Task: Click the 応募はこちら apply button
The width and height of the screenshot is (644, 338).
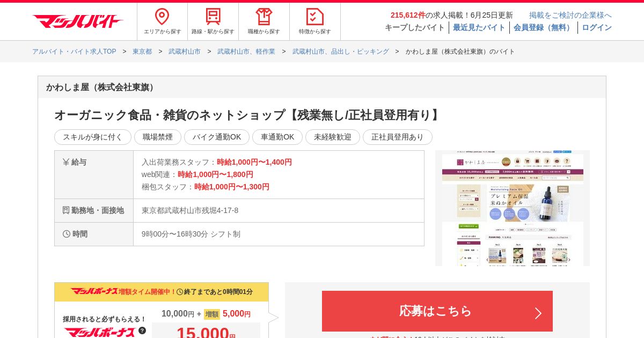Action: point(437,311)
